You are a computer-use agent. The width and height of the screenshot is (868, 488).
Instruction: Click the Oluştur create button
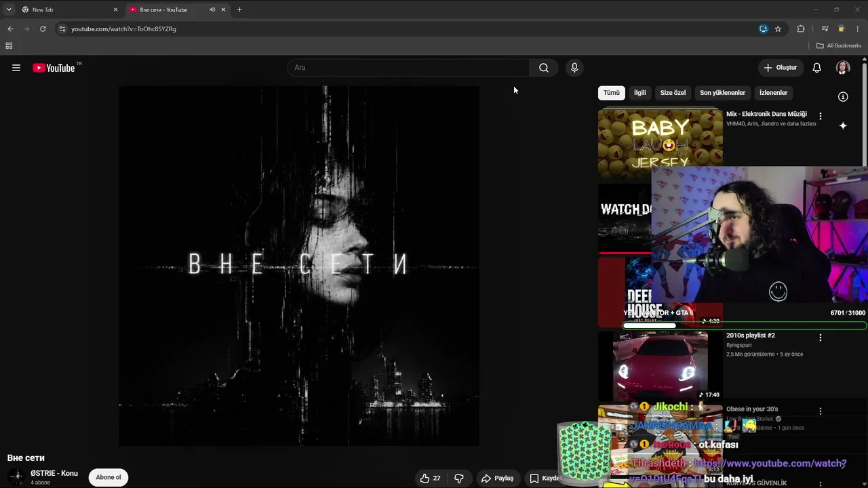(780, 68)
